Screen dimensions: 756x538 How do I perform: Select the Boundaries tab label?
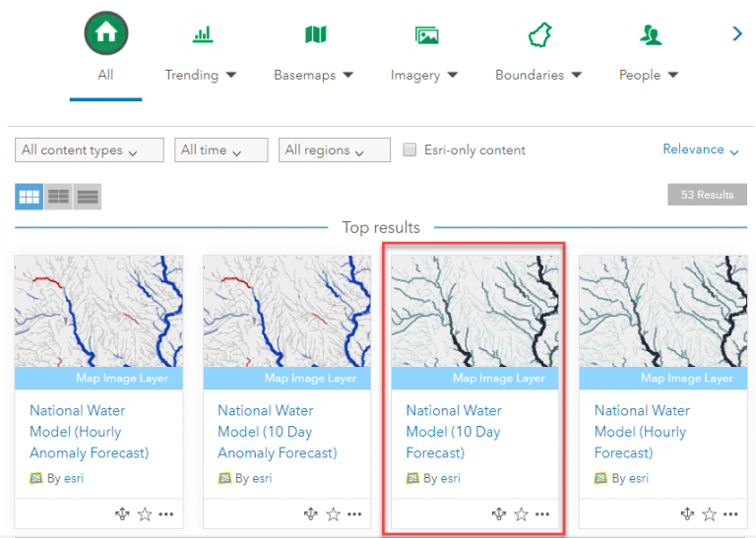click(530, 75)
